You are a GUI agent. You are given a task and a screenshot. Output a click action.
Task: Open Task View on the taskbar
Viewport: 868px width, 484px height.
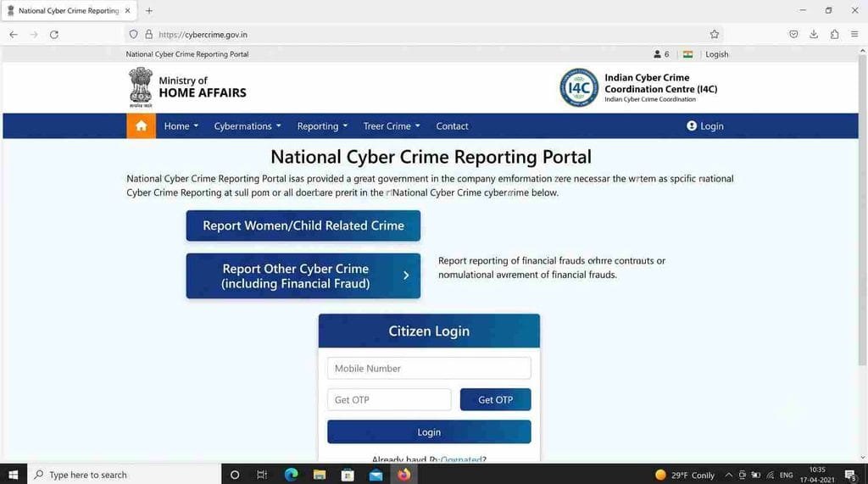pos(262,475)
